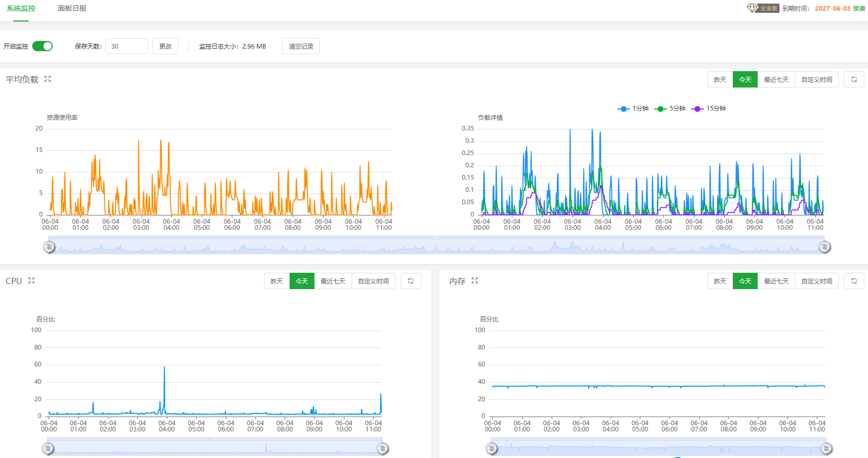Toggle the 5分钟 legend series

tap(670, 108)
